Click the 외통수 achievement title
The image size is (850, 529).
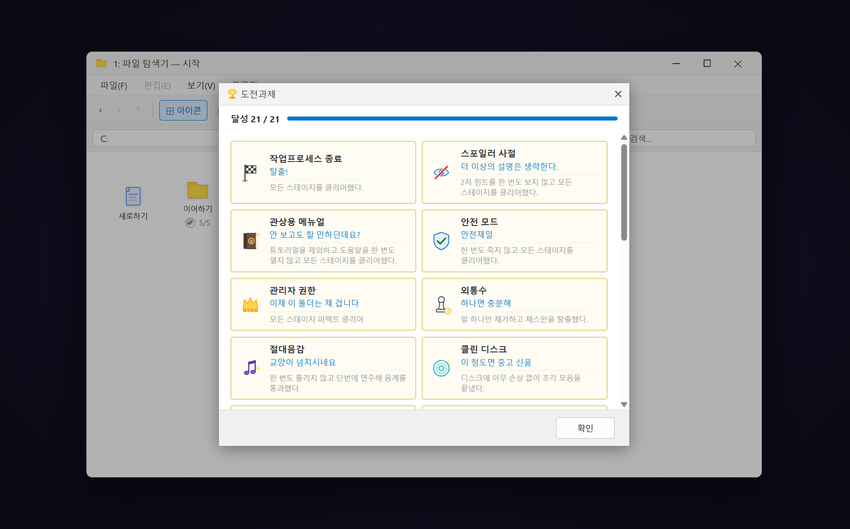pos(474,290)
